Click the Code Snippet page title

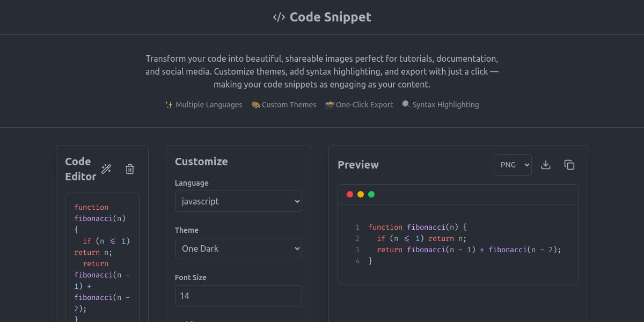point(330,17)
